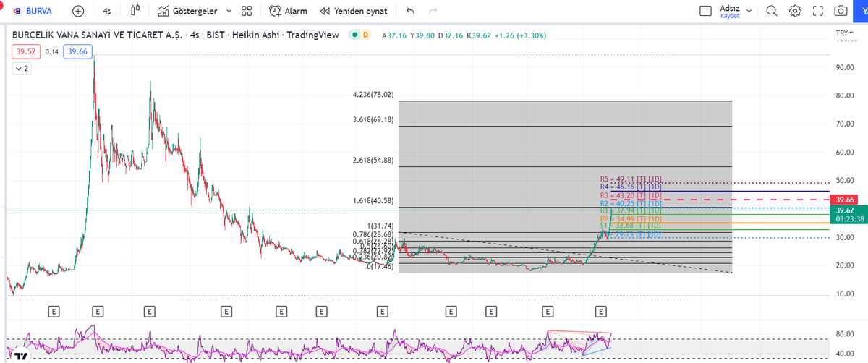
Task: Take a snapshot with the camera icon
Action: coord(841,11)
